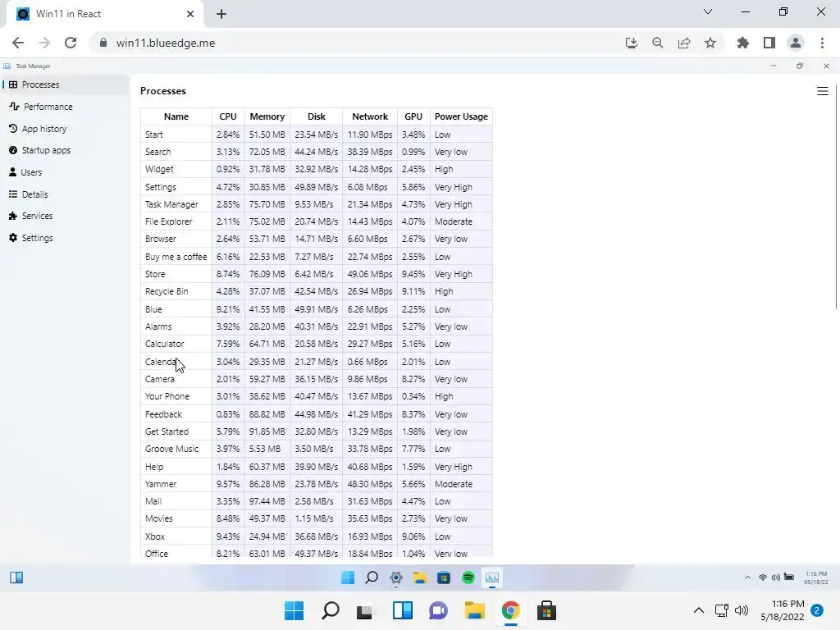The image size is (840, 630).
Task: Close the Win11 in React tab
Action: (x=190, y=14)
